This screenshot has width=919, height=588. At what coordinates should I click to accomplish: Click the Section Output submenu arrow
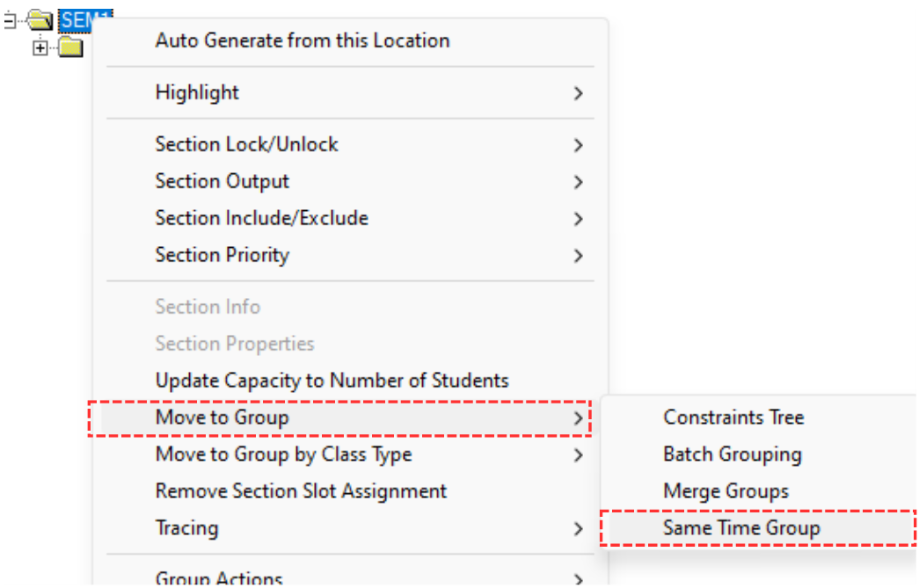click(x=578, y=182)
